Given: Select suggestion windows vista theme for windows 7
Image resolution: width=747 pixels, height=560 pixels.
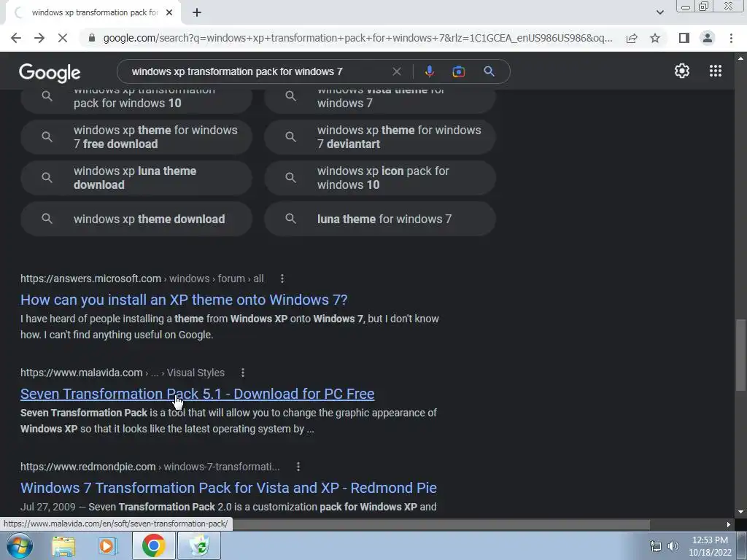Looking at the screenshot, I should (380, 101).
